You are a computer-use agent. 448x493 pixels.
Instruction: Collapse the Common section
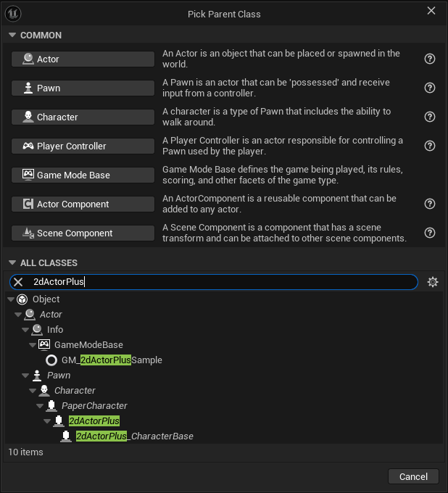[12, 36]
